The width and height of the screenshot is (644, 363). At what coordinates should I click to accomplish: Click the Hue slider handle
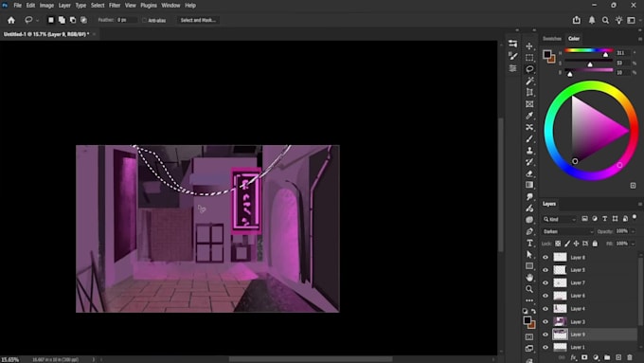click(605, 54)
